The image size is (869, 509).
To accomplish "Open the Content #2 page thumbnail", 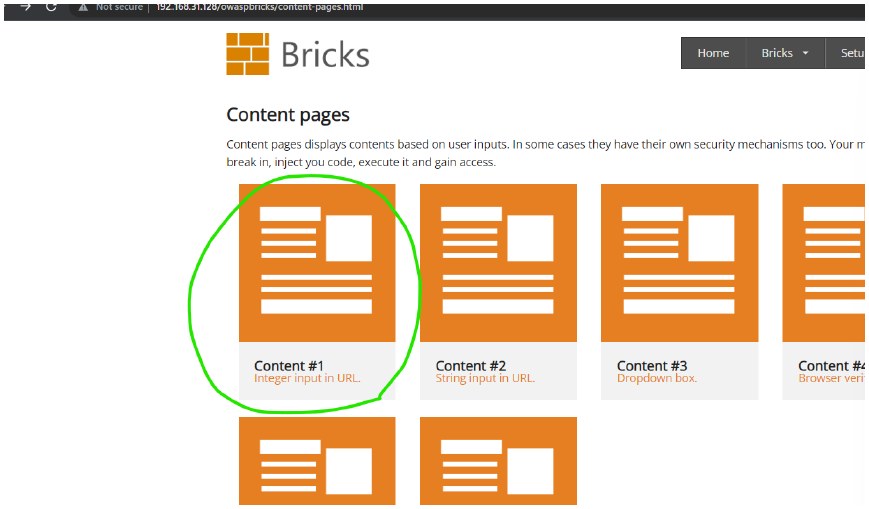I will click(498, 263).
